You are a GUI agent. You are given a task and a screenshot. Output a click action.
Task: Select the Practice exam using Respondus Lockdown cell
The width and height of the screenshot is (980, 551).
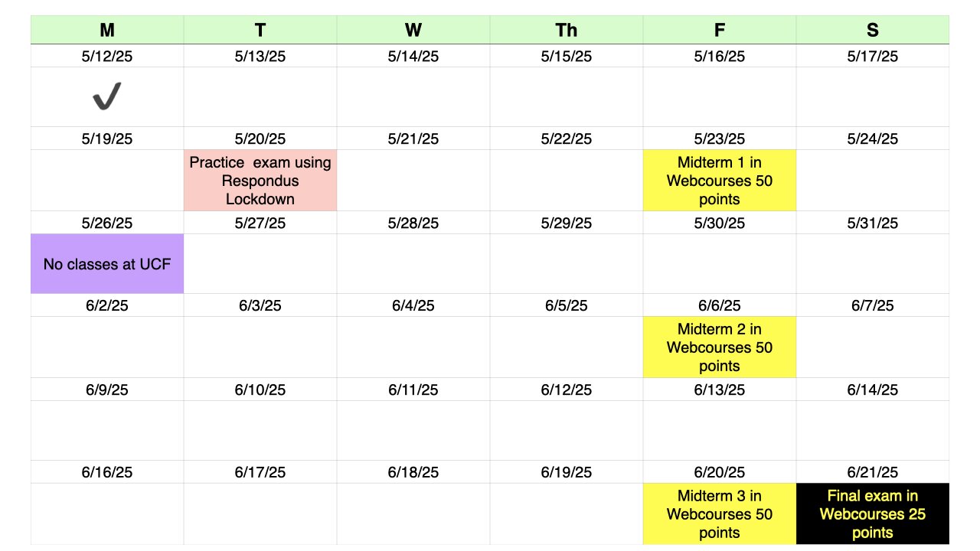(x=260, y=181)
